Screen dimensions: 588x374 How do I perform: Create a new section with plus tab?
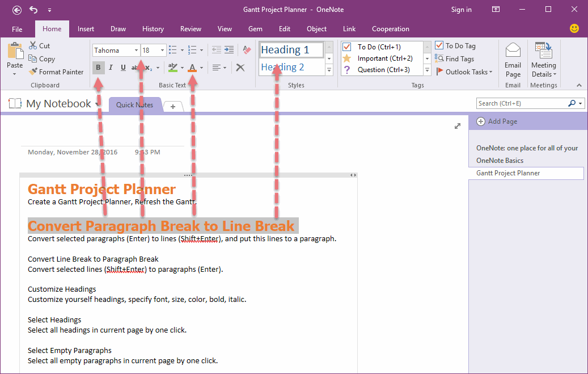(173, 107)
